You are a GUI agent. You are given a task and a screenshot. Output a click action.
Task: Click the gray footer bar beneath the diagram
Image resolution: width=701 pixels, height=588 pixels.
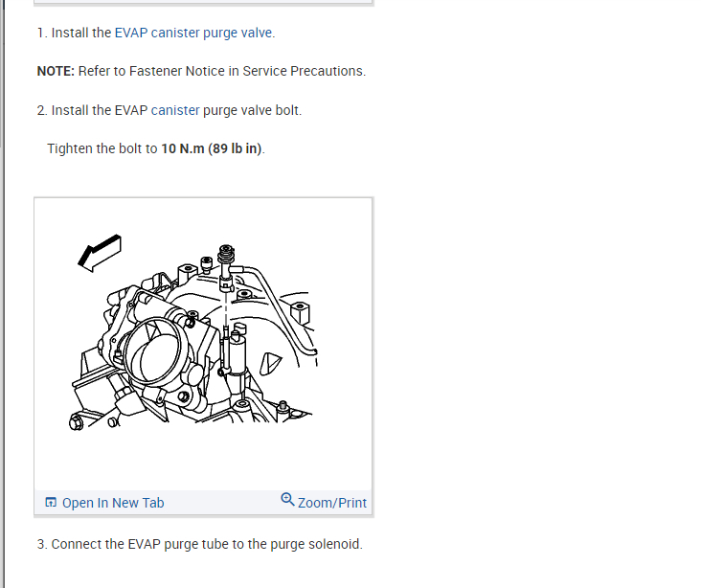[x=203, y=502]
